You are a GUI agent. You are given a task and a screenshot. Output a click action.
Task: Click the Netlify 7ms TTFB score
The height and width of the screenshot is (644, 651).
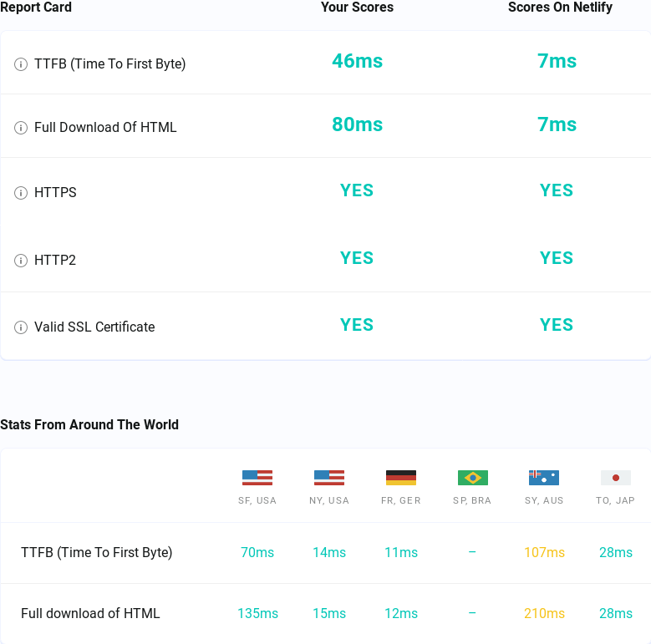pyautogui.click(x=557, y=61)
